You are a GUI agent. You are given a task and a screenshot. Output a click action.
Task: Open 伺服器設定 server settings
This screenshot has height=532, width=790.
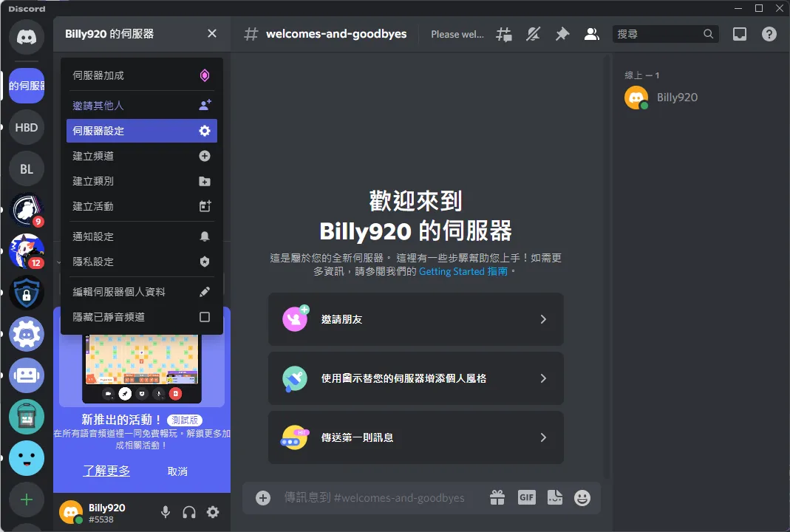pos(142,131)
